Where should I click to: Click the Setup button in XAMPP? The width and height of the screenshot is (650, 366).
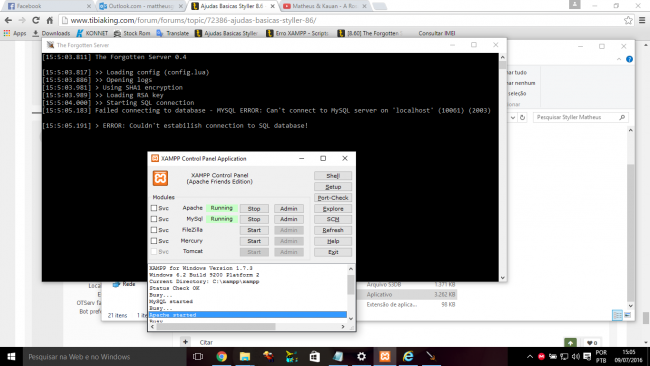point(333,187)
